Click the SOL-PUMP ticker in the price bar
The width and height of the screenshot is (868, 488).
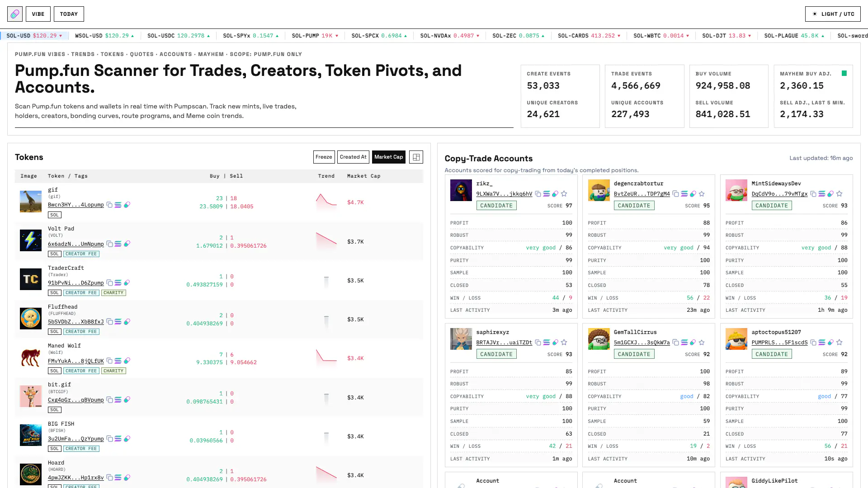point(315,36)
